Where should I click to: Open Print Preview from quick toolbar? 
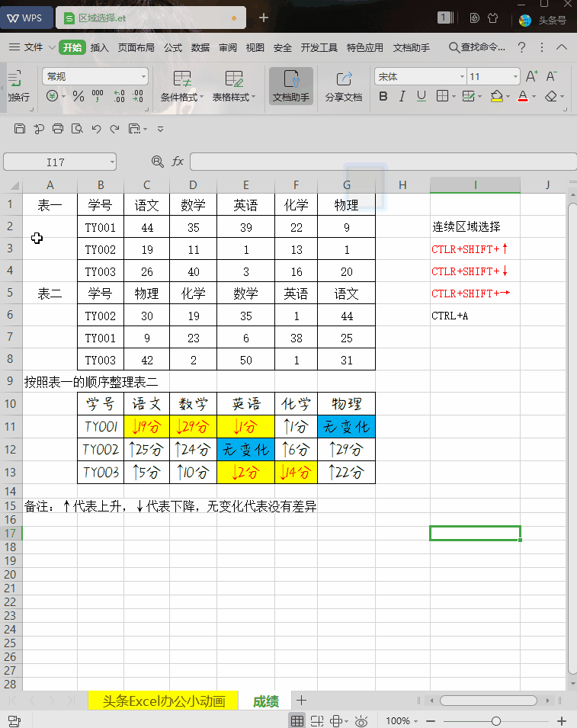coord(77,129)
